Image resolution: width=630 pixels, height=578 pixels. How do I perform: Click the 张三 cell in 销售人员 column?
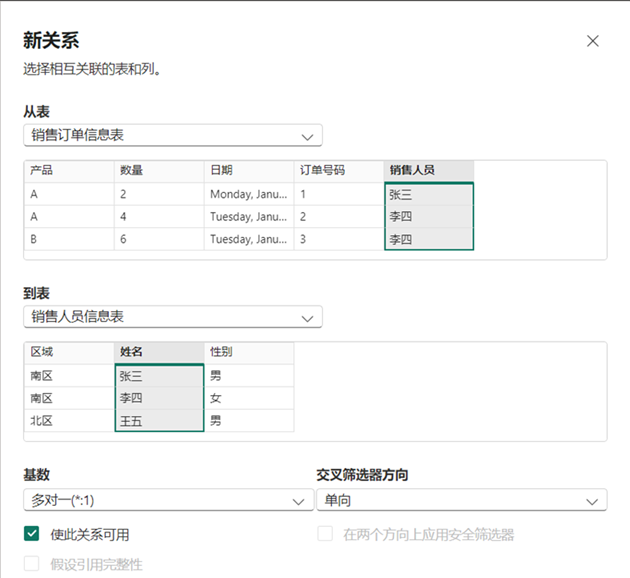pyautogui.click(x=428, y=194)
